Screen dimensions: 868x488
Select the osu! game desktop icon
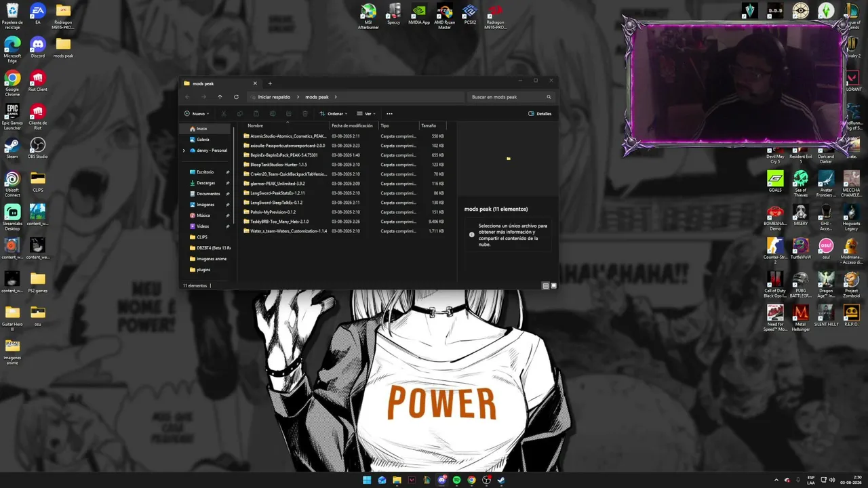click(x=826, y=249)
